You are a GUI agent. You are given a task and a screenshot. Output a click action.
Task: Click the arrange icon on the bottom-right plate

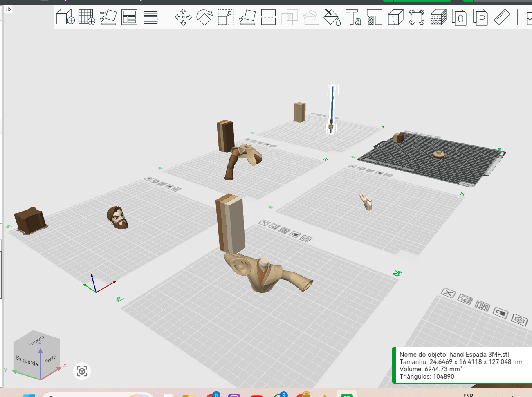483,306
